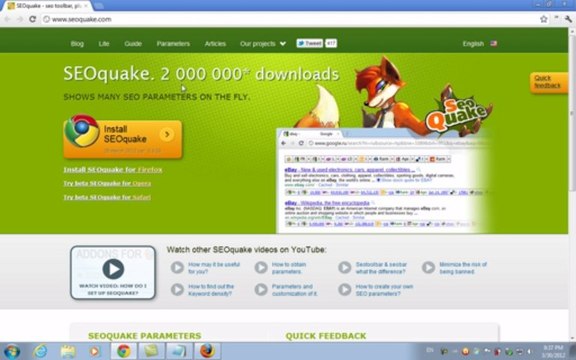Open the Guide menu item
576x360 pixels.
click(133, 44)
